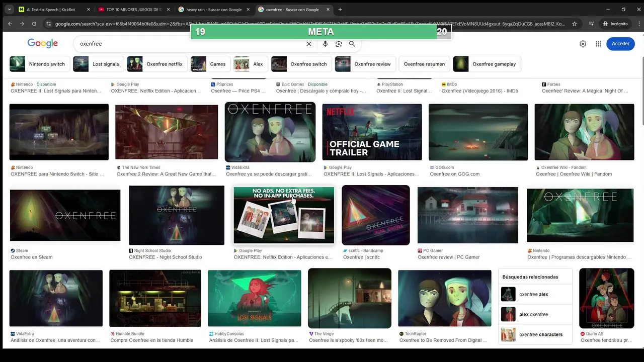This screenshot has width=644, height=362.
Task: Filter by Lost signals chip
Action: [98, 64]
